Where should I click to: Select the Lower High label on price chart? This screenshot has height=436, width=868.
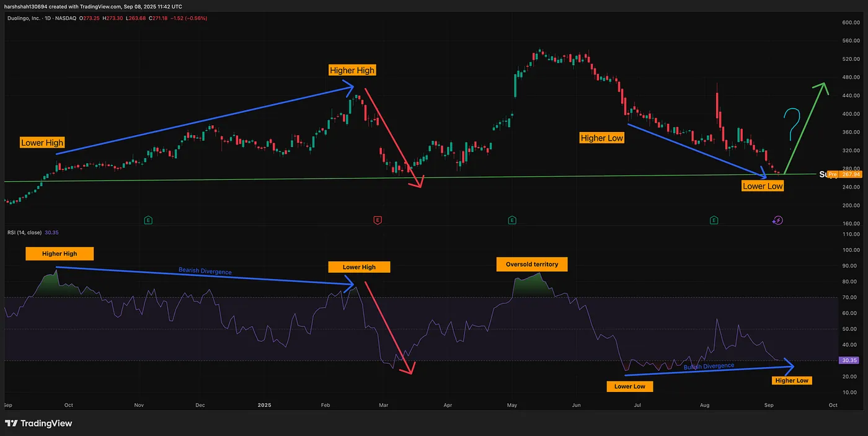tap(42, 143)
